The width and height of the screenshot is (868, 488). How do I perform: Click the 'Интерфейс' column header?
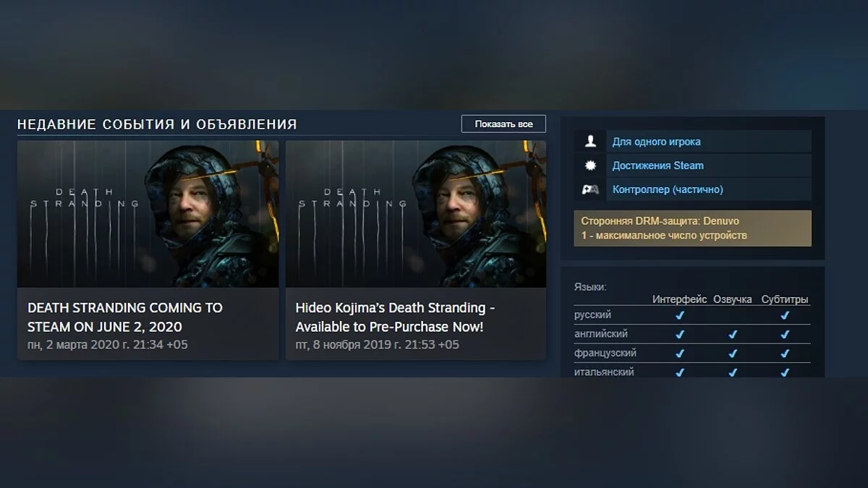coord(680,299)
